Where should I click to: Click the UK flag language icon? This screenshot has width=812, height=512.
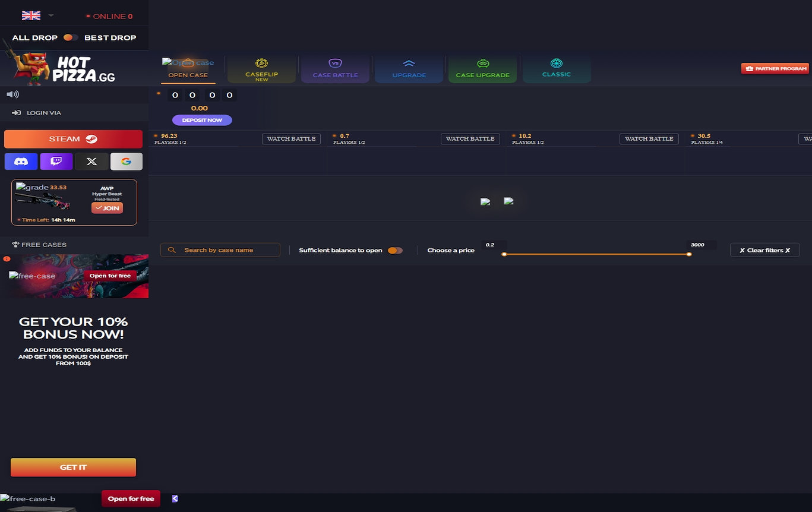point(31,15)
